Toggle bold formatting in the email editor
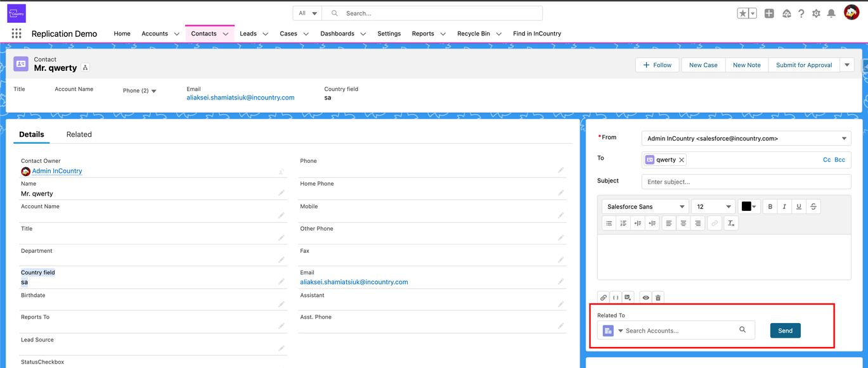The image size is (868, 368). [x=770, y=206]
